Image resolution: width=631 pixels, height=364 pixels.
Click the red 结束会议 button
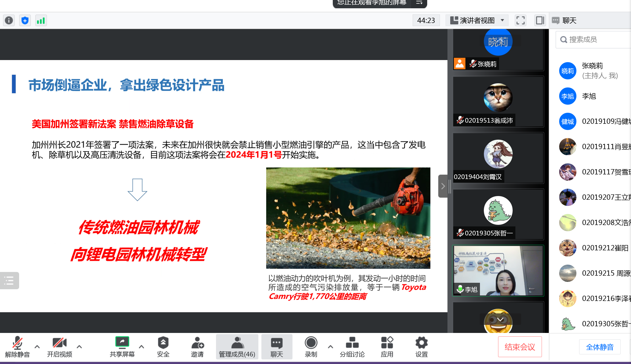pyautogui.click(x=520, y=347)
